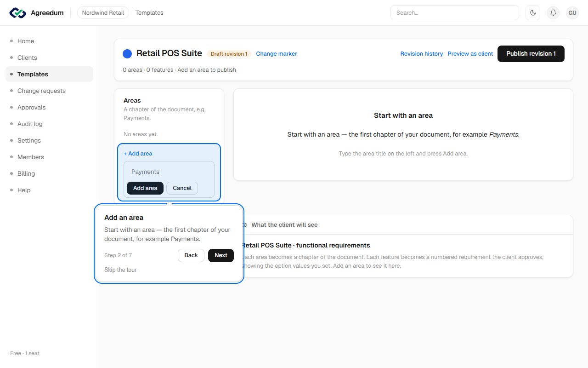This screenshot has width=588, height=368.
Task: Click the Publish revision 1 button
Action: [531, 54]
